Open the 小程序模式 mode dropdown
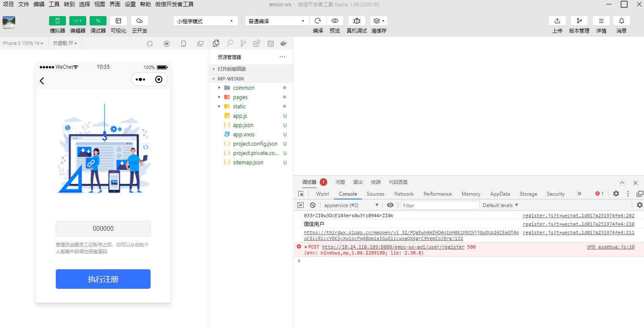This screenshot has width=644, height=329. coord(206,21)
